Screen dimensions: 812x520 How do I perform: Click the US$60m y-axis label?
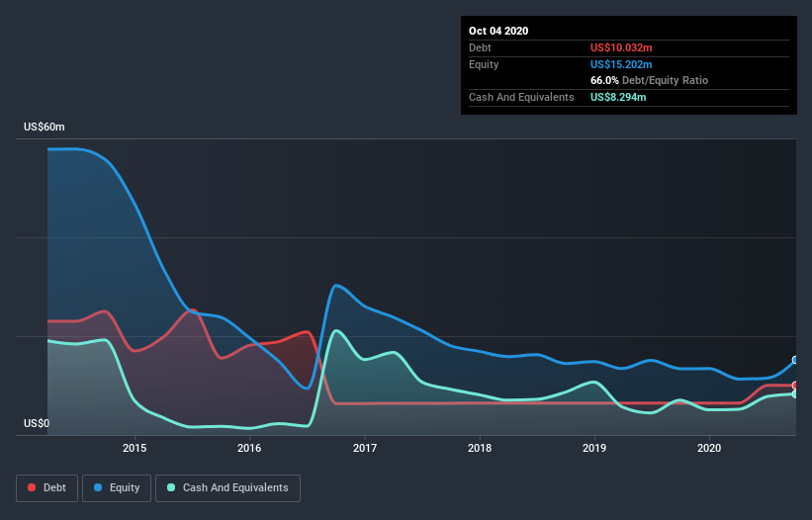click(x=45, y=128)
